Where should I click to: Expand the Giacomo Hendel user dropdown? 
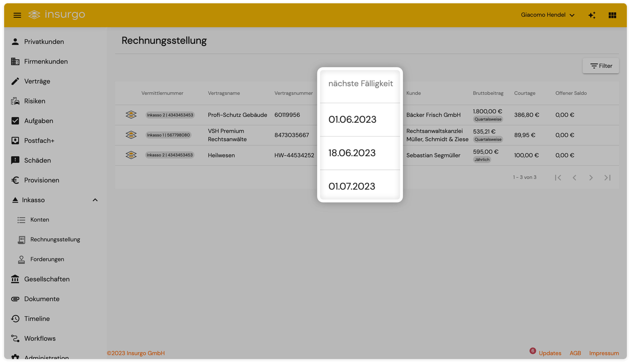tap(548, 15)
